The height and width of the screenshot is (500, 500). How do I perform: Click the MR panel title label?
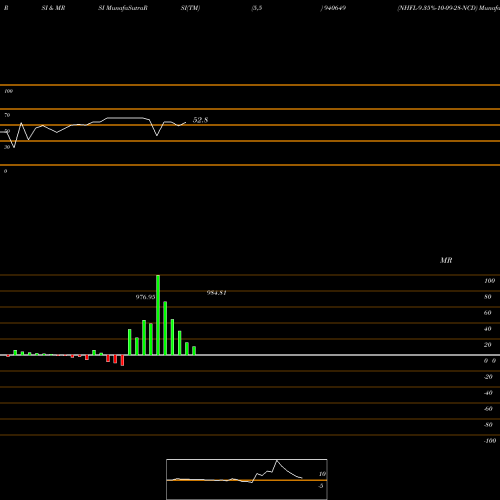(x=446, y=260)
